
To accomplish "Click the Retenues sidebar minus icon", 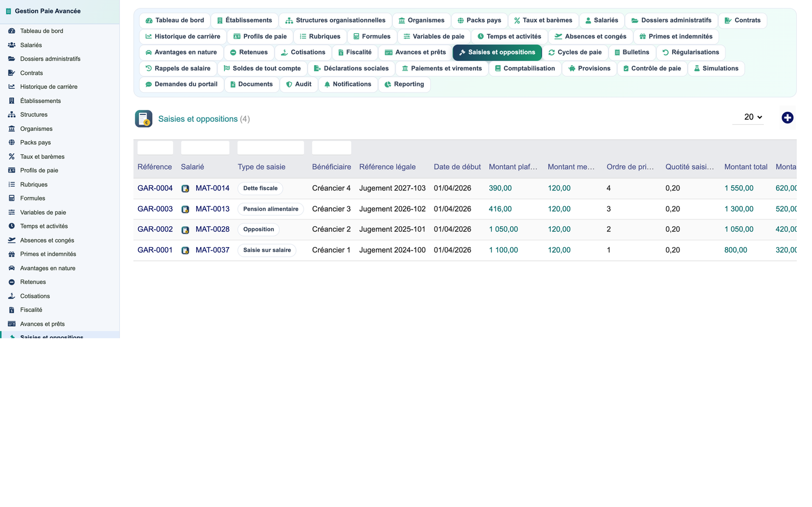I will click(x=11, y=282).
